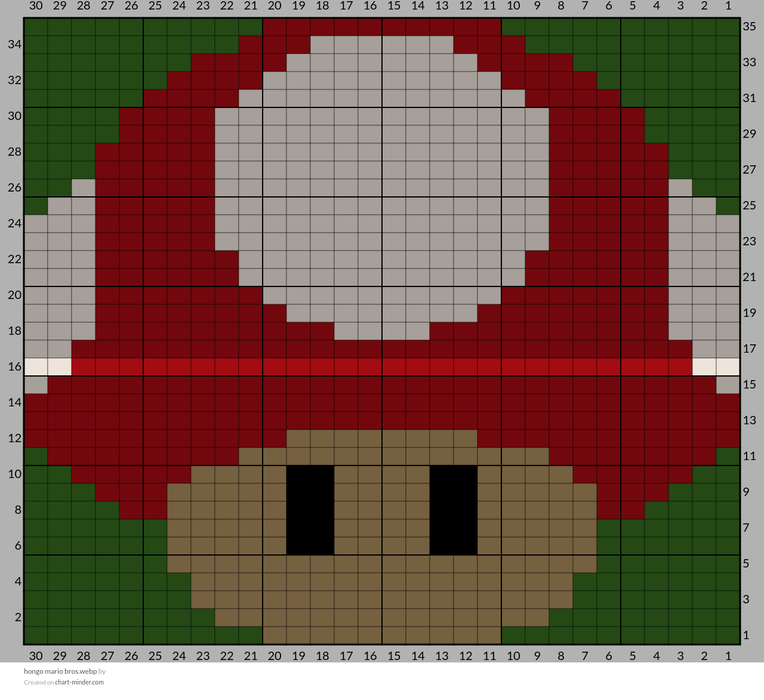Select row label 12 on left axis
This screenshot has height=700, width=764.
point(15,438)
